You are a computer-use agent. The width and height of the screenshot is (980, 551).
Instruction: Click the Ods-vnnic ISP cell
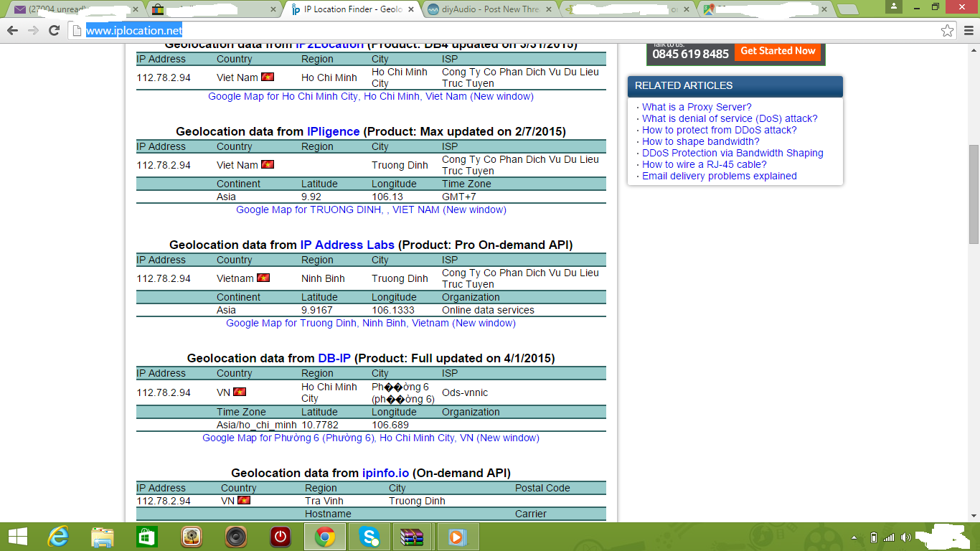pyautogui.click(x=465, y=392)
